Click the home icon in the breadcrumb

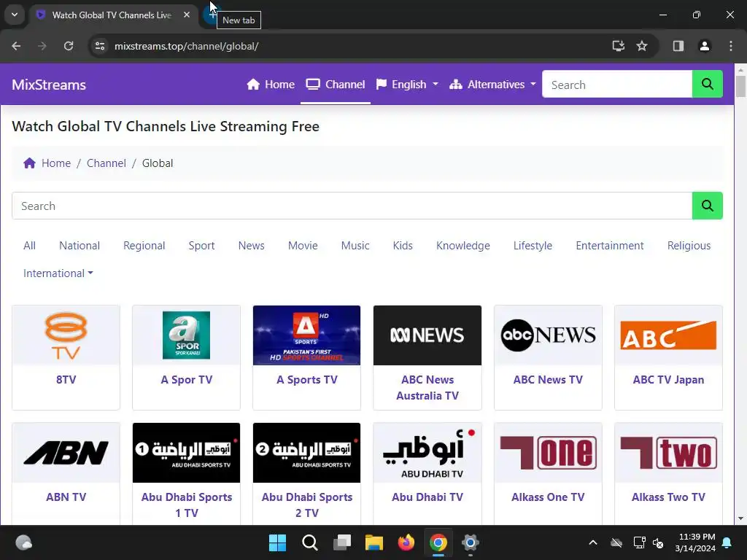[29, 163]
